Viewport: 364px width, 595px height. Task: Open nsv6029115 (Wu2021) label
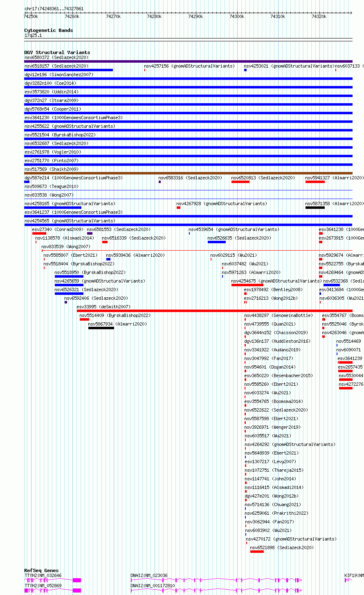coord(234,256)
